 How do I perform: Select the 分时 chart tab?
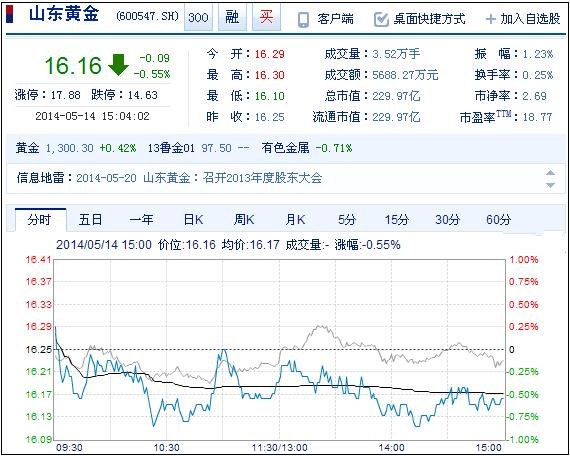click(x=40, y=220)
